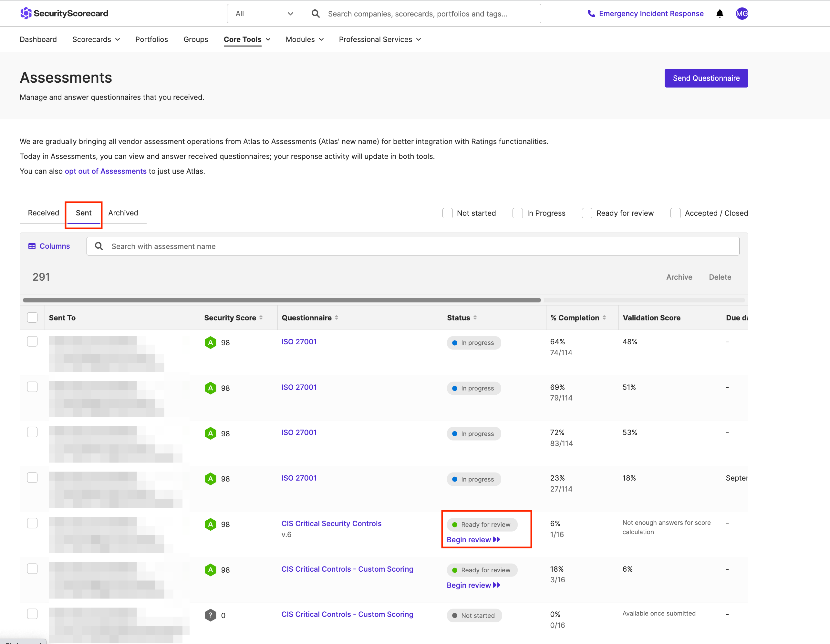This screenshot has width=830, height=644.
Task: Toggle the select-all header checkbox
Action: click(x=32, y=317)
